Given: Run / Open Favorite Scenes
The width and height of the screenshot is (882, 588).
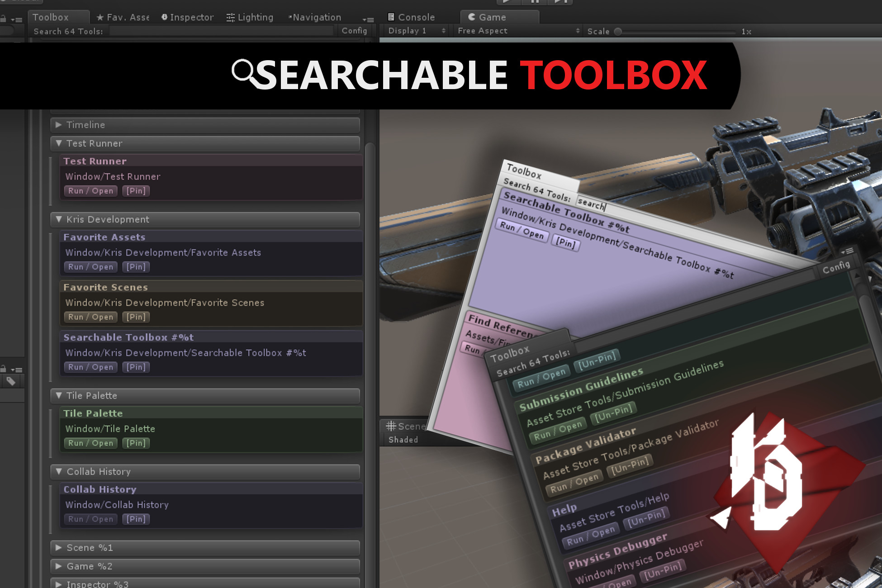Looking at the screenshot, I should click(90, 317).
